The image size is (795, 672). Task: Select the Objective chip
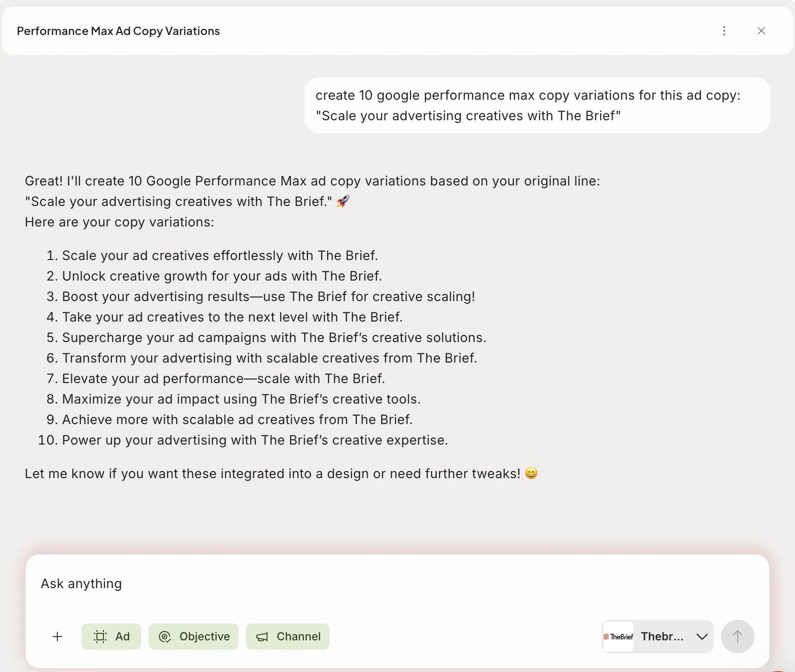click(193, 637)
